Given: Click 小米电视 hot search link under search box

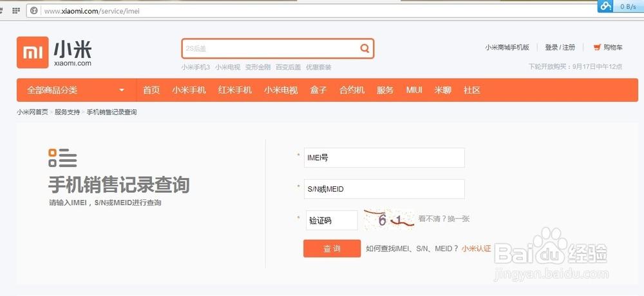Looking at the screenshot, I should (227, 67).
